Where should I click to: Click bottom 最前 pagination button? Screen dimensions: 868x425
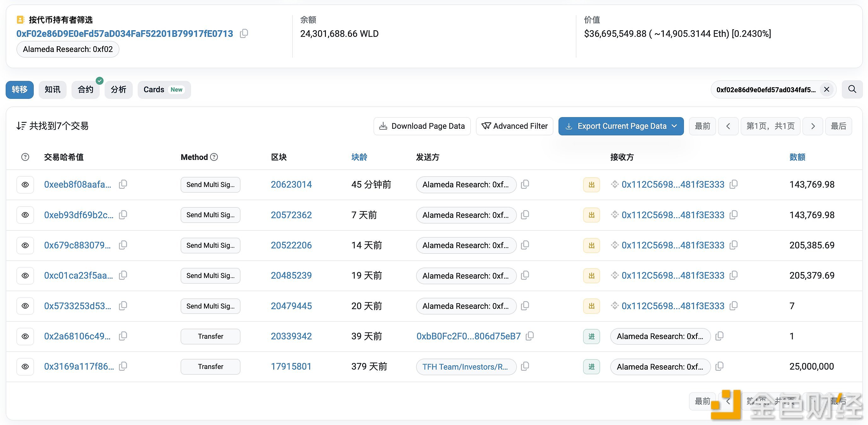(702, 401)
